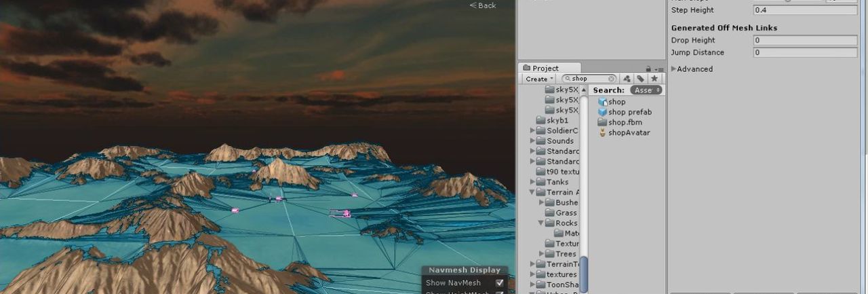Click the lock icon on the Project panel
Image resolution: width=868 pixels, height=294 pixels.
pos(648,69)
